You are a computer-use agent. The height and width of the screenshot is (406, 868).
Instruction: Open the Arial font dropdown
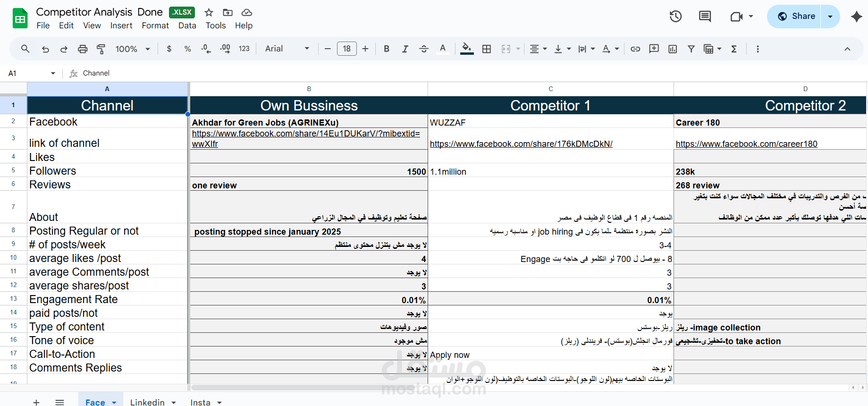click(287, 49)
